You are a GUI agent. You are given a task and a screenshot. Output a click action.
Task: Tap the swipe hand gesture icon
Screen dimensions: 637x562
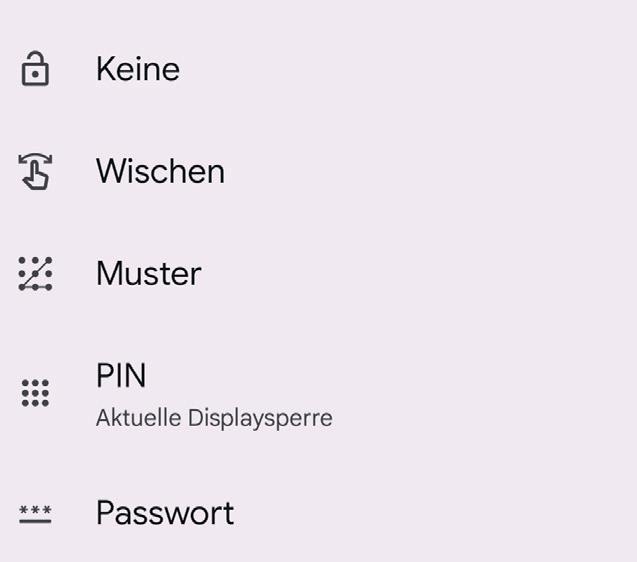35,171
